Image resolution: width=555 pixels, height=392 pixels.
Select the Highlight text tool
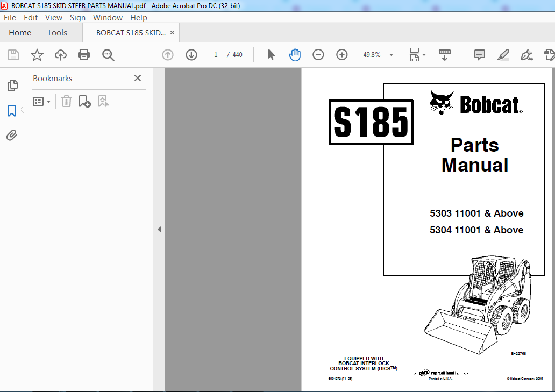[x=503, y=55]
